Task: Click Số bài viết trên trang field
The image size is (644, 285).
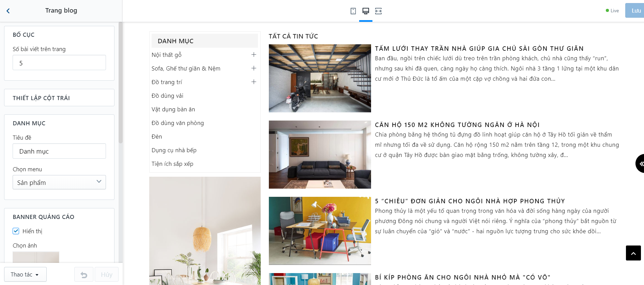Action: pyautogui.click(x=59, y=63)
